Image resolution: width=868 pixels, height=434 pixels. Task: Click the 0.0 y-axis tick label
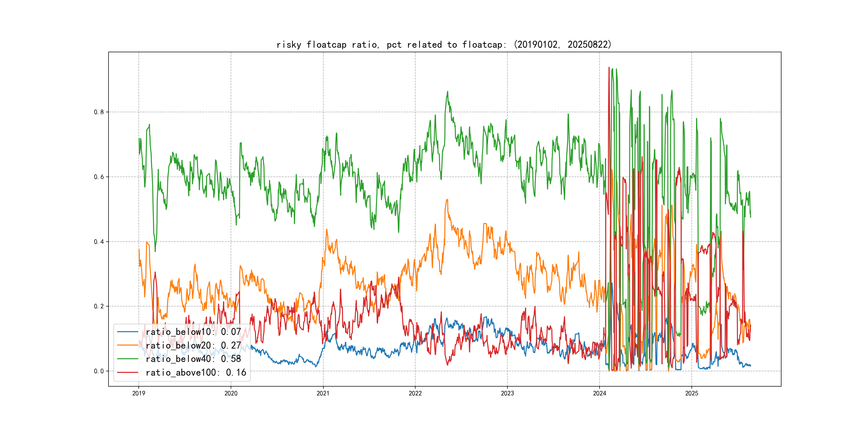click(99, 371)
